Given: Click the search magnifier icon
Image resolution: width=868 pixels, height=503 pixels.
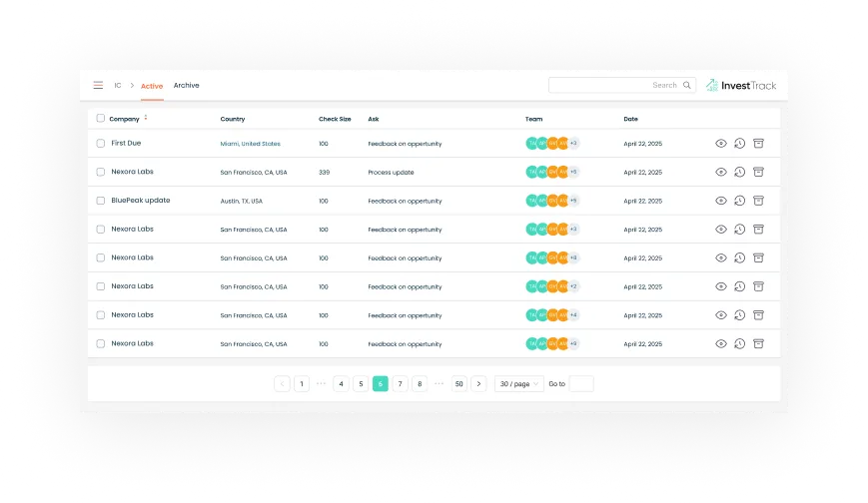Looking at the screenshot, I should point(687,86).
